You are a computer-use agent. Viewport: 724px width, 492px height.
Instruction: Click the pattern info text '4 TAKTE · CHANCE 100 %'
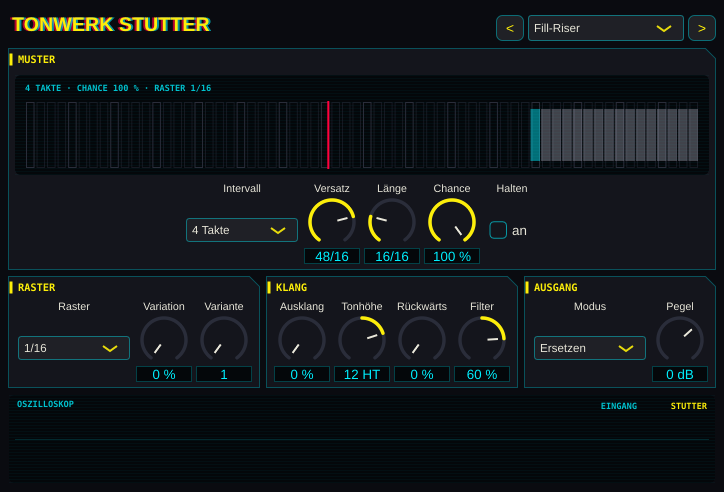click(82, 88)
